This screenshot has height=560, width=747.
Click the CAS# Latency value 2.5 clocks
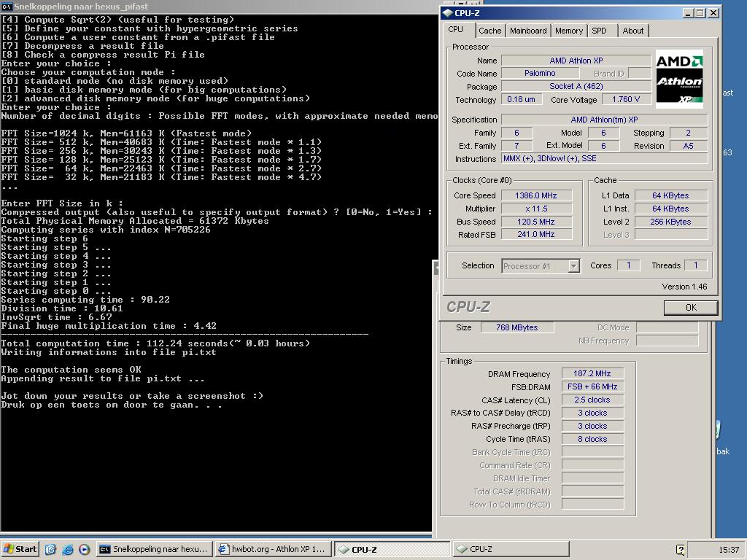[592, 400]
